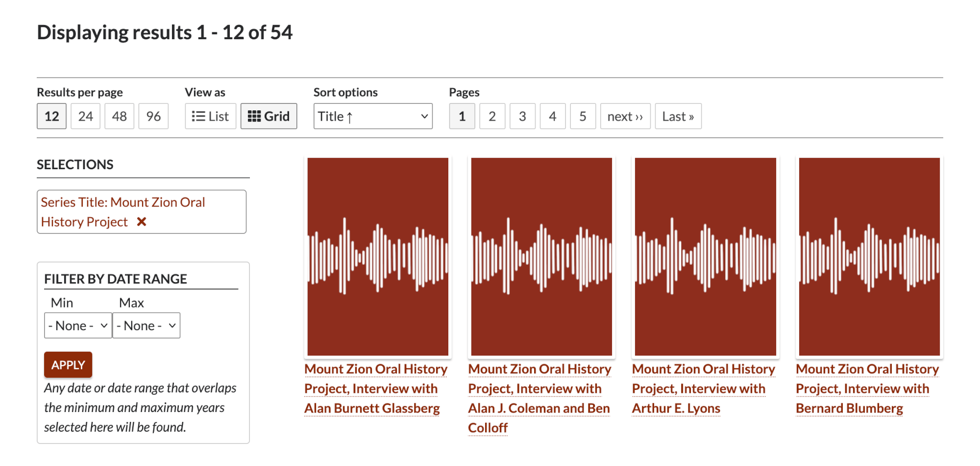Open the Alan J. Coleman and Ben Colloff interview
The image size is (980, 466).
click(539, 398)
